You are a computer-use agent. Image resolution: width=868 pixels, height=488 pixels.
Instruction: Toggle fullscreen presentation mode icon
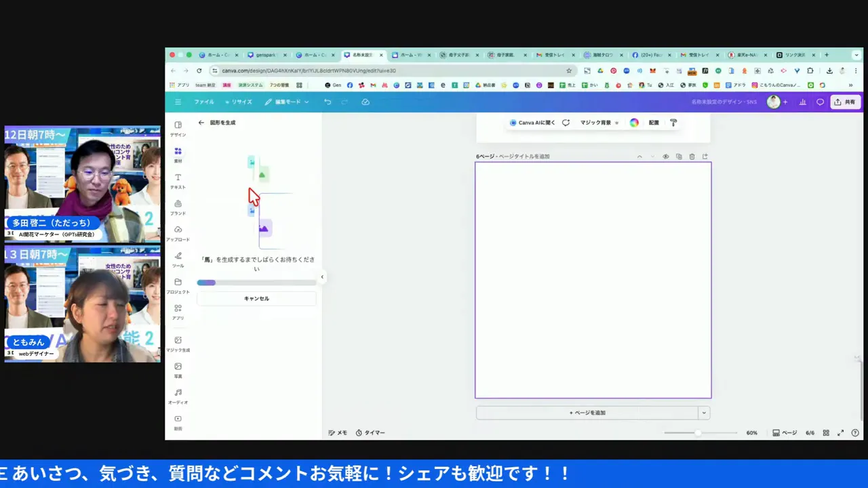click(x=840, y=432)
